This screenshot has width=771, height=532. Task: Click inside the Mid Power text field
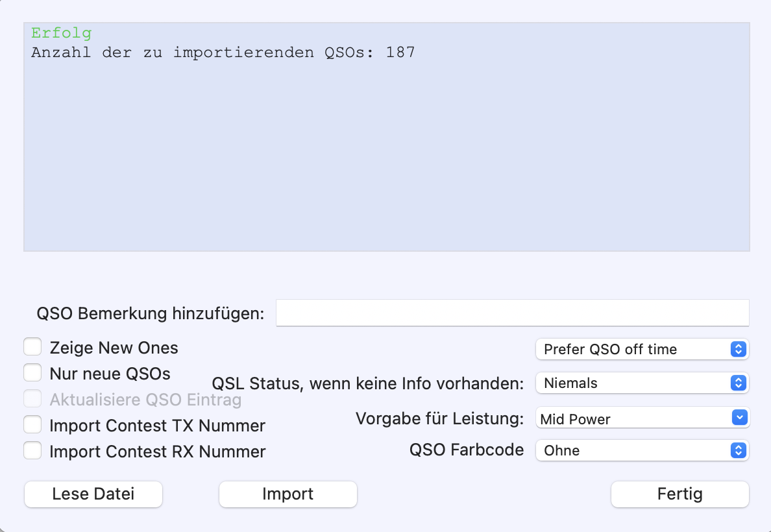(x=633, y=418)
